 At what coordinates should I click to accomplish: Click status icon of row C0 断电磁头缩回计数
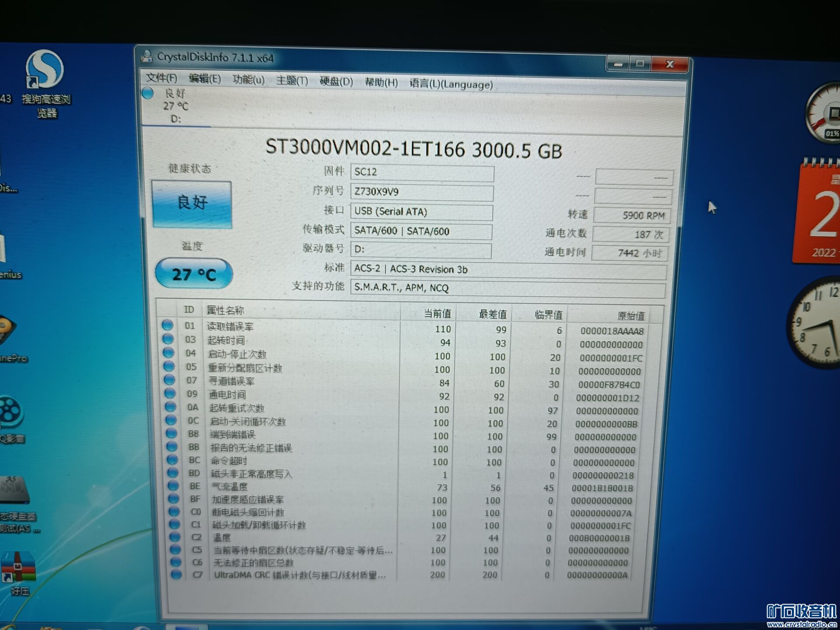point(174,511)
